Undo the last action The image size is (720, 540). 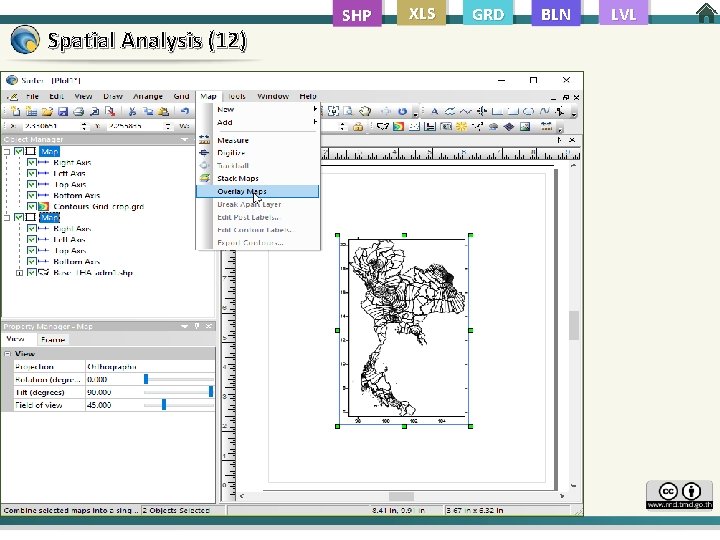(x=185, y=112)
